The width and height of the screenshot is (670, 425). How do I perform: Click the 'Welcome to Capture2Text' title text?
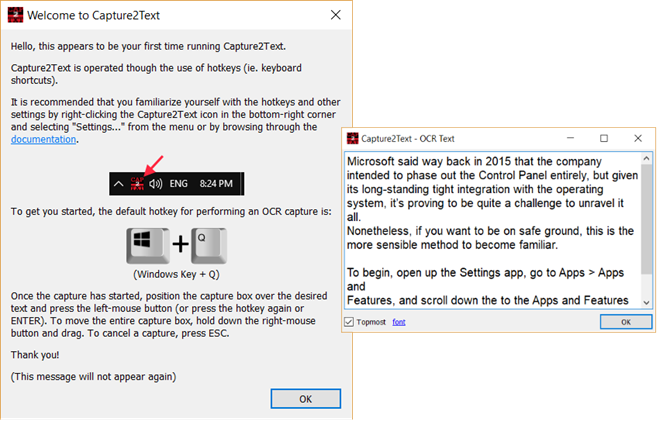(94, 15)
